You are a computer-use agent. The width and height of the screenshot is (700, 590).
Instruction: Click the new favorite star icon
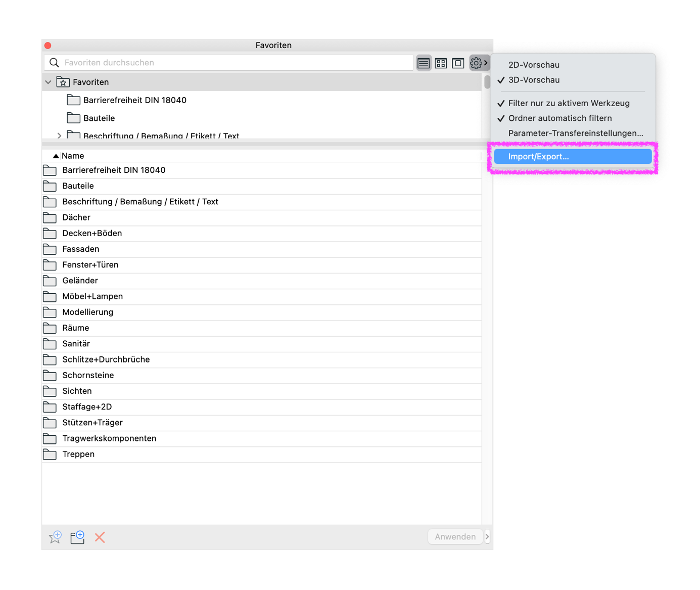(55, 537)
